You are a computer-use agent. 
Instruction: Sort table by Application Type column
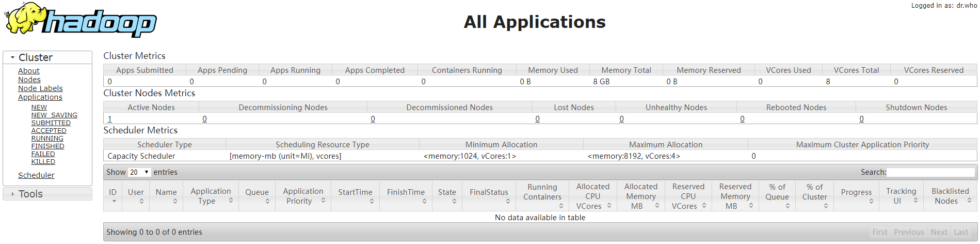click(x=211, y=195)
